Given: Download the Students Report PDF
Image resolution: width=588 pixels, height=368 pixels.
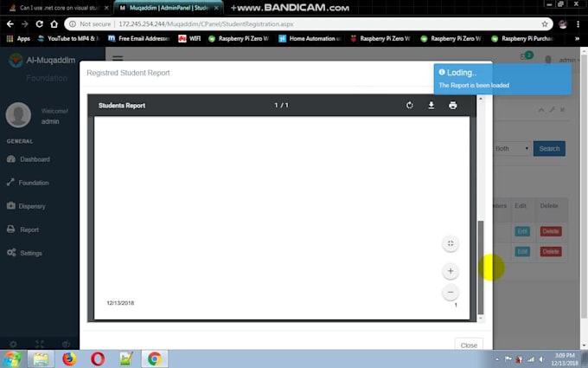Looking at the screenshot, I should 431,105.
